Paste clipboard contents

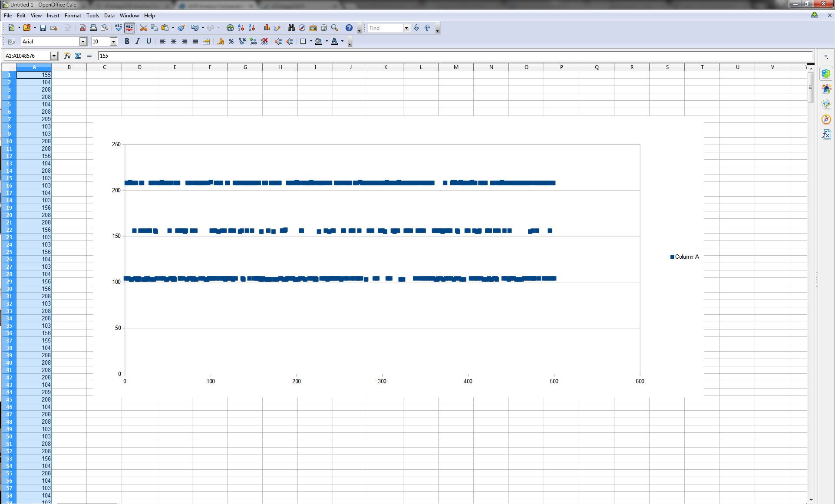tap(165, 28)
